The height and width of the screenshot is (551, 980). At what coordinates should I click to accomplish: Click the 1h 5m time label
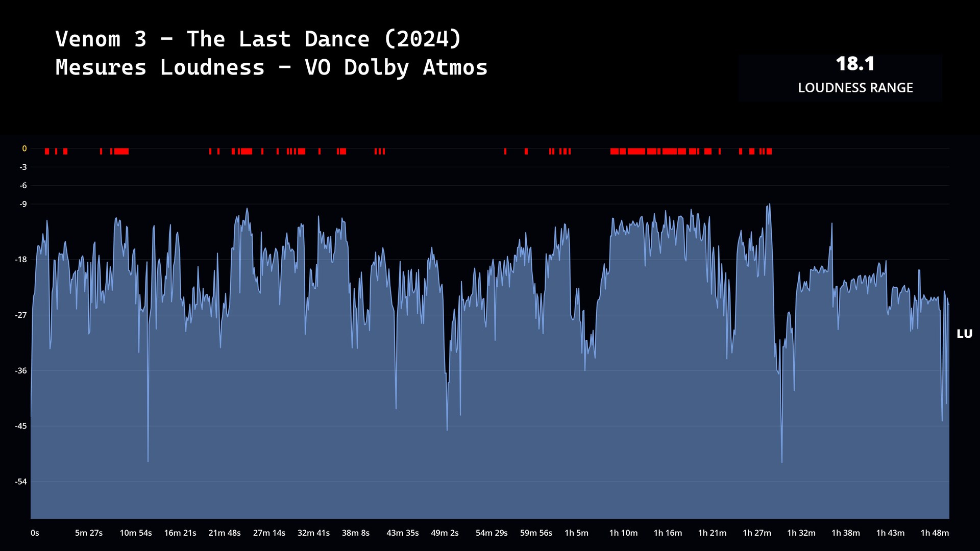pos(576,533)
